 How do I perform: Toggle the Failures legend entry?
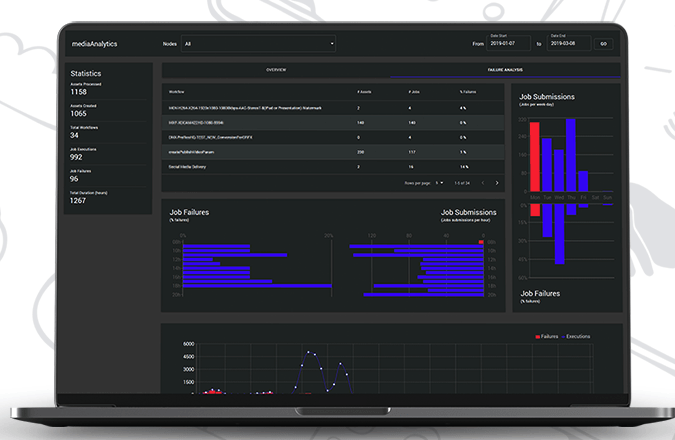pyautogui.click(x=547, y=336)
